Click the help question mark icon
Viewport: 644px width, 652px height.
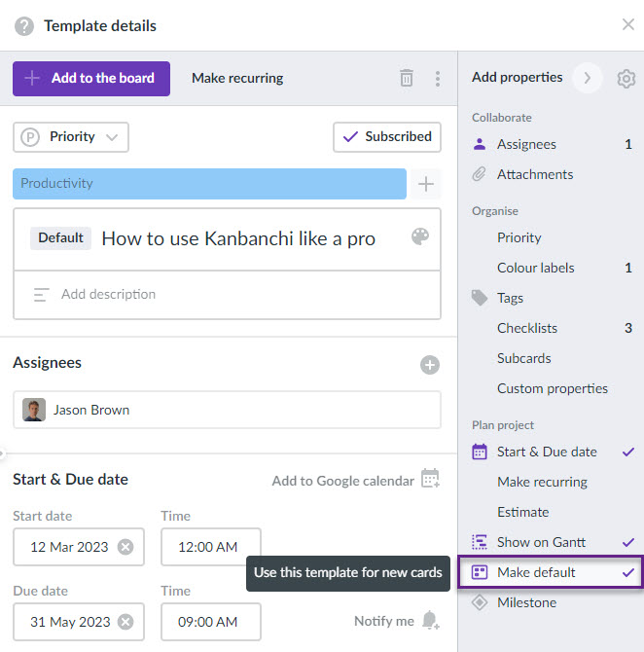click(24, 26)
